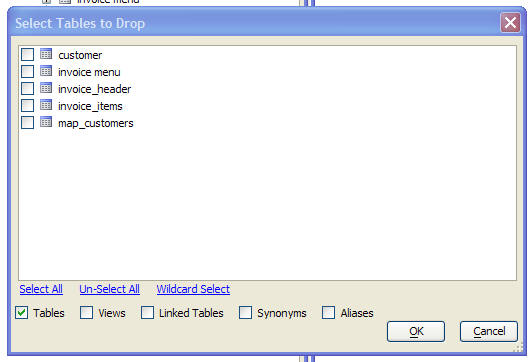530x362 pixels.
Task: Open the Wildcard Select link
Action: [193, 289]
